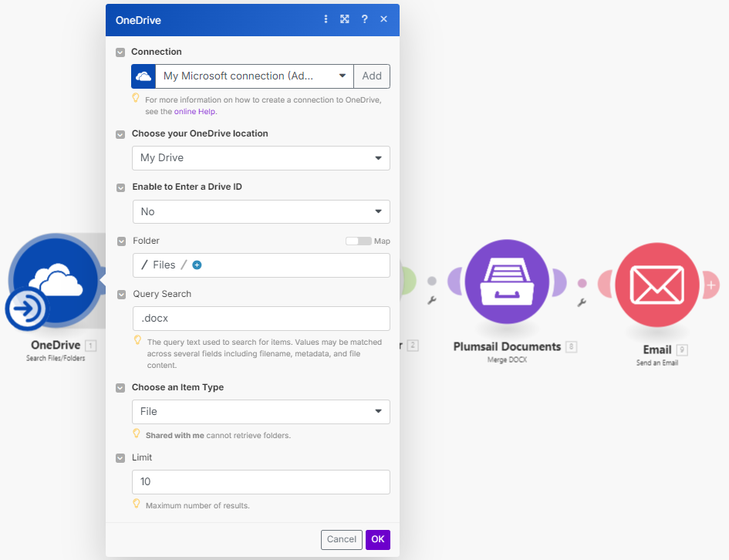Select the Email module
The image size is (729, 560).
point(657,285)
